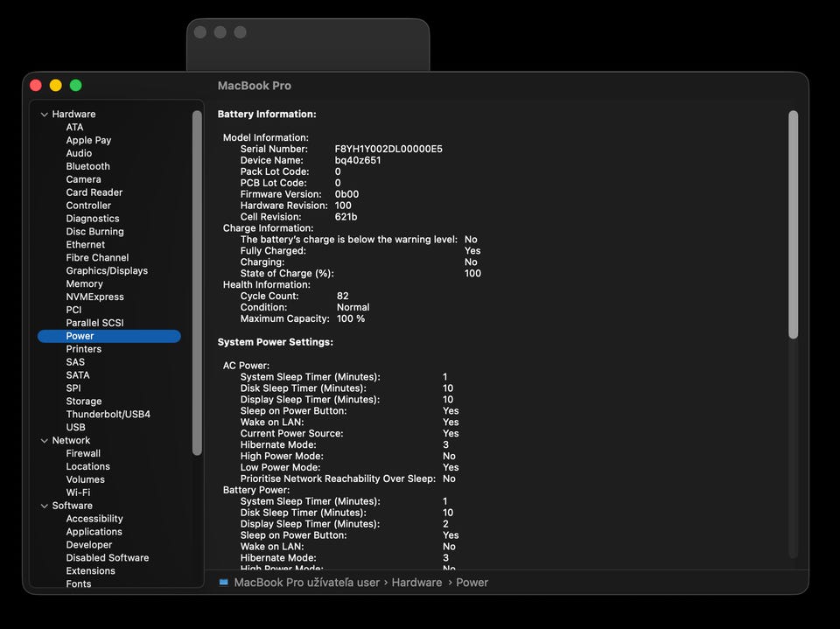This screenshot has width=840, height=629.
Task: Open Applications under Software
Action: coord(94,532)
